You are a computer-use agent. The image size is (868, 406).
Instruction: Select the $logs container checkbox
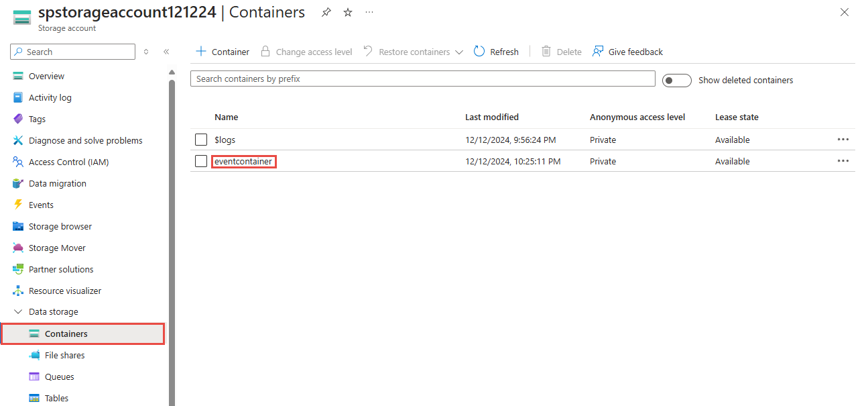pyautogui.click(x=201, y=140)
